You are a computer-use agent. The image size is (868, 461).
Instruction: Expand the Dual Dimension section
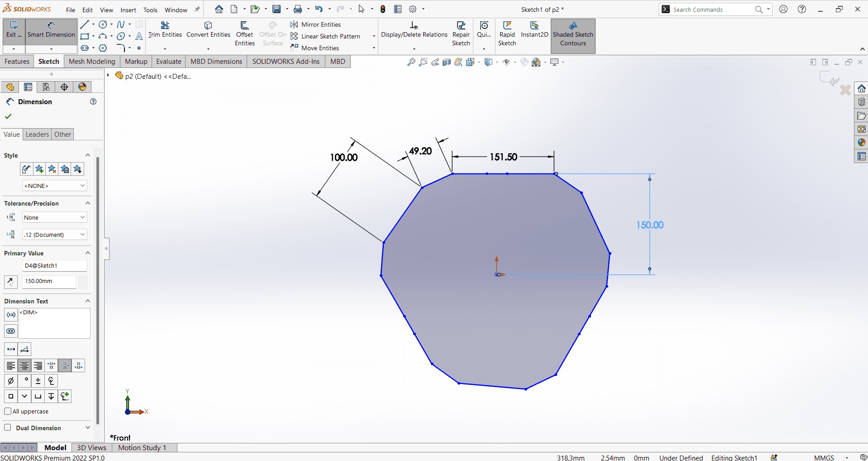coord(88,427)
